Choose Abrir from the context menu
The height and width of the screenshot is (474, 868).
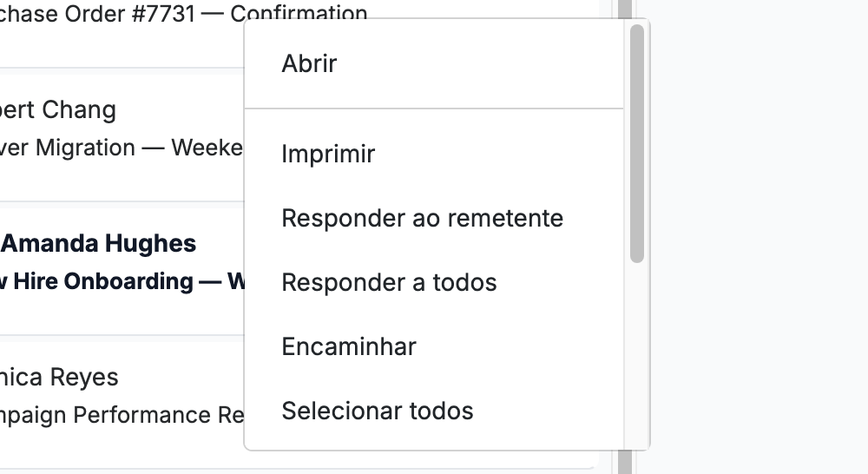pos(434,63)
